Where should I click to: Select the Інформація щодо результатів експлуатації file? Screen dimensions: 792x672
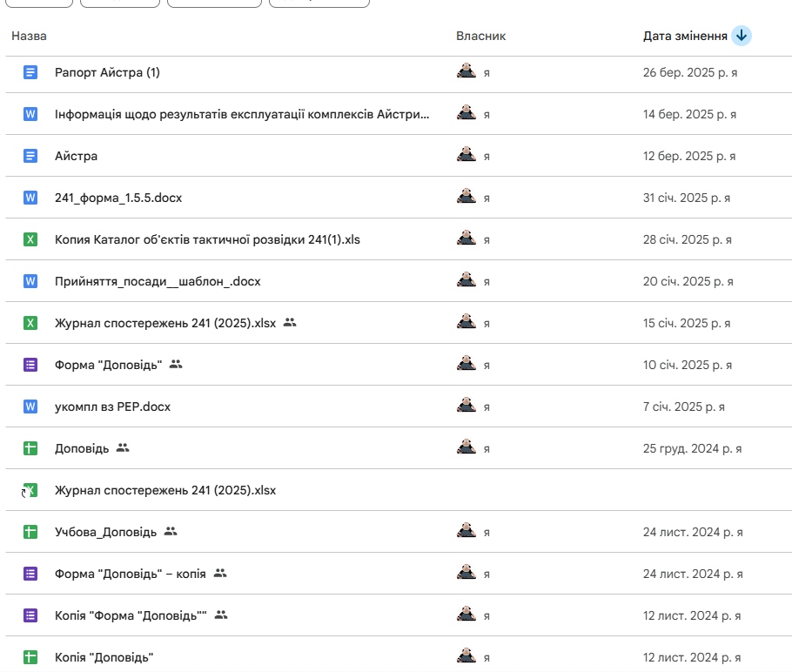[242, 114]
